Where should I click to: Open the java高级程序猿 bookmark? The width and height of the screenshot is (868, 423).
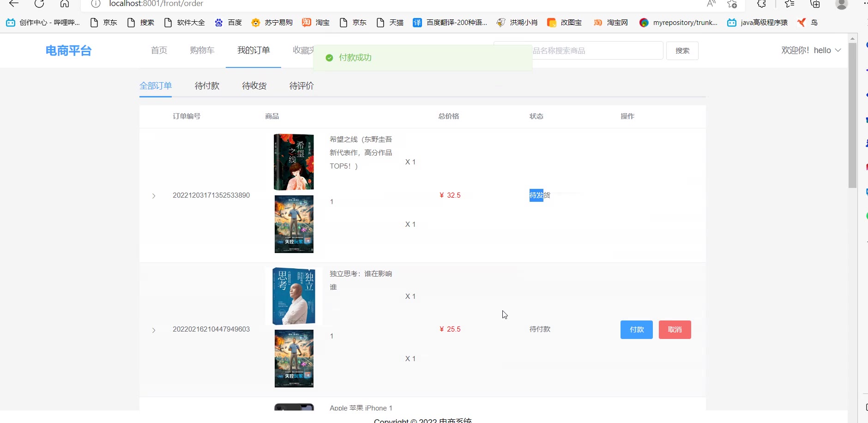[757, 23]
